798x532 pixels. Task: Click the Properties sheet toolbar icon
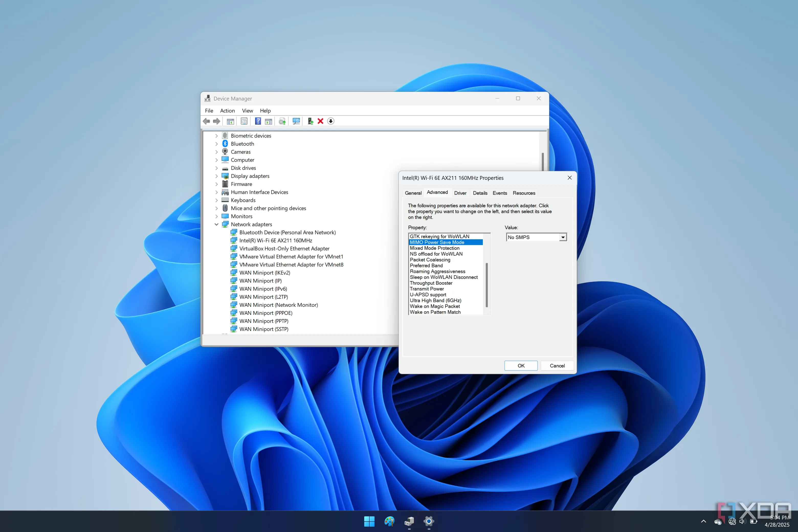click(244, 121)
